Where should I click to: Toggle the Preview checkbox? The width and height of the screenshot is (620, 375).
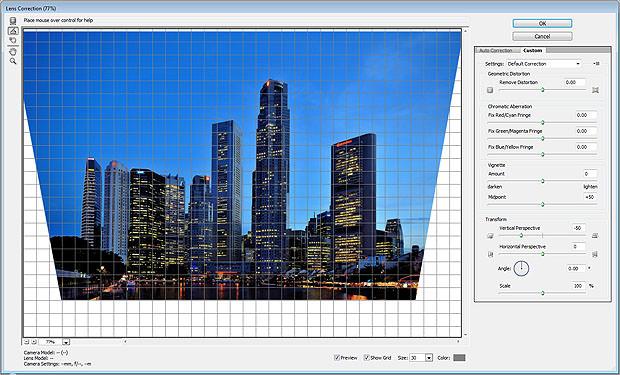[x=337, y=358]
